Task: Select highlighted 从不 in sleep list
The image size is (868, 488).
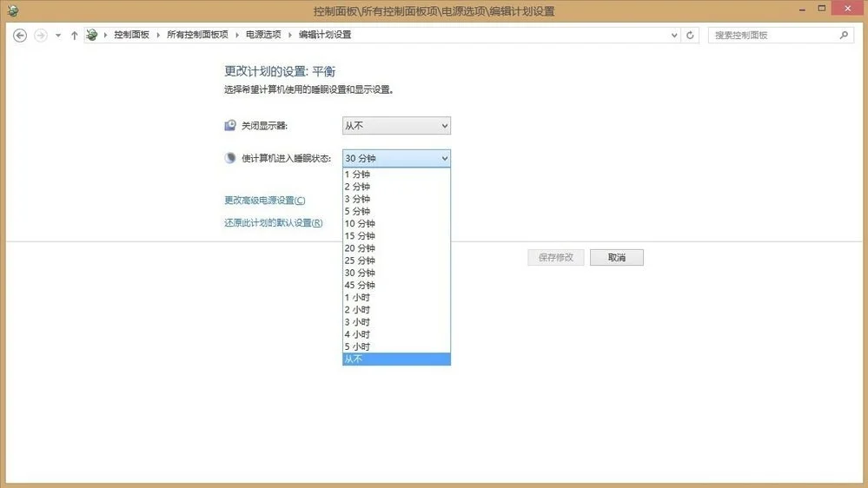Action: click(x=396, y=359)
